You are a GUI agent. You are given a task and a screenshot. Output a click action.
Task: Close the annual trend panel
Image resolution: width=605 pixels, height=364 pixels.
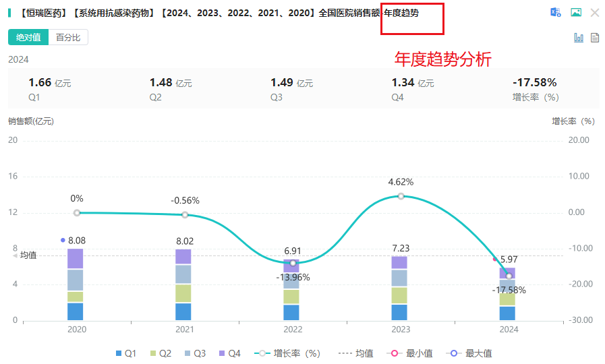coord(594,13)
